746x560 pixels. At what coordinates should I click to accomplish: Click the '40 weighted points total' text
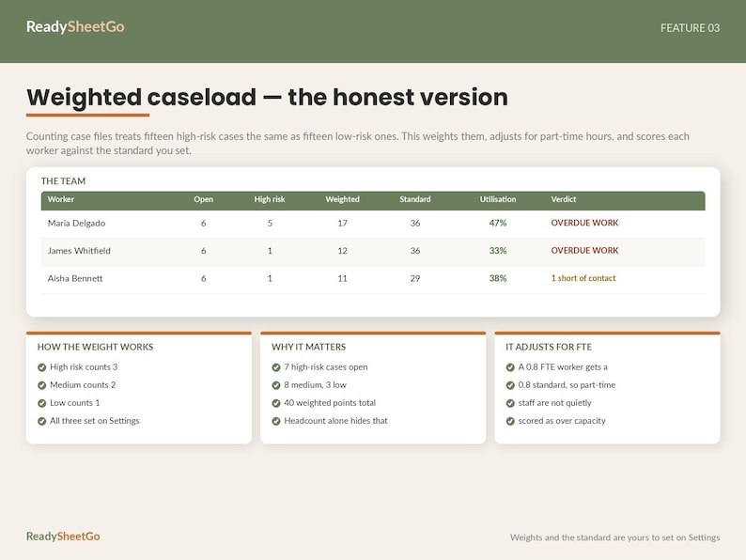pos(330,403)
